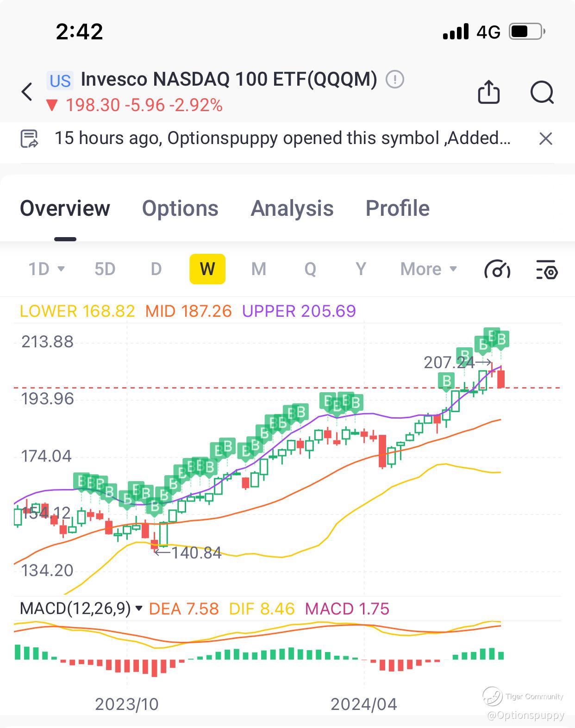
Task: Expand the More periods dropdown
Action: coord(429,269)
